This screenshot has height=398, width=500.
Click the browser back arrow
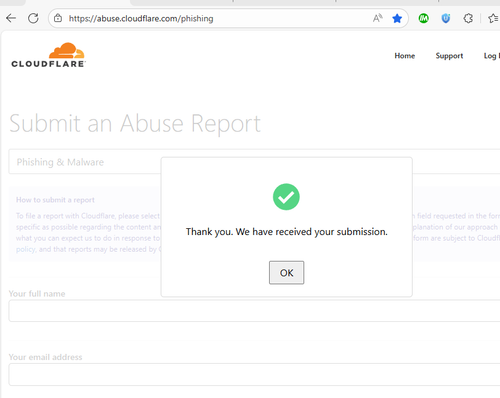[11, 18]
